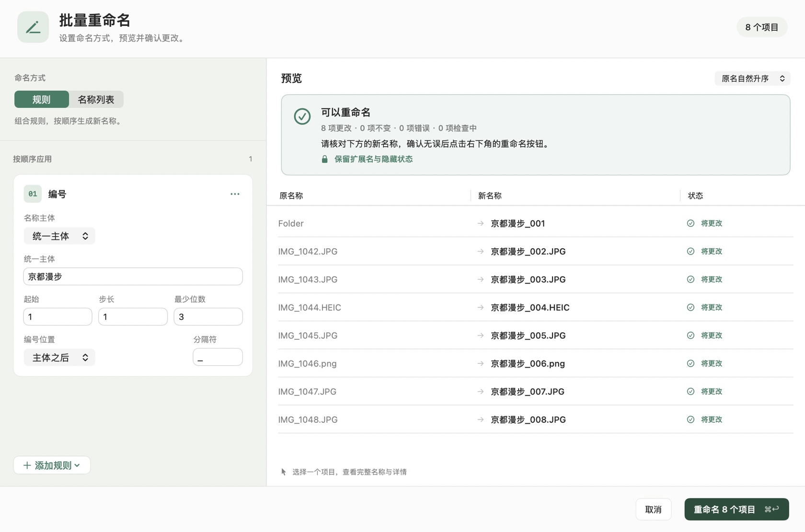The width and height of the screenshot is (805, 532).
Task: Click the lock icon beside 保留扩展名与隐藏状态
Action: pos(324,159)
